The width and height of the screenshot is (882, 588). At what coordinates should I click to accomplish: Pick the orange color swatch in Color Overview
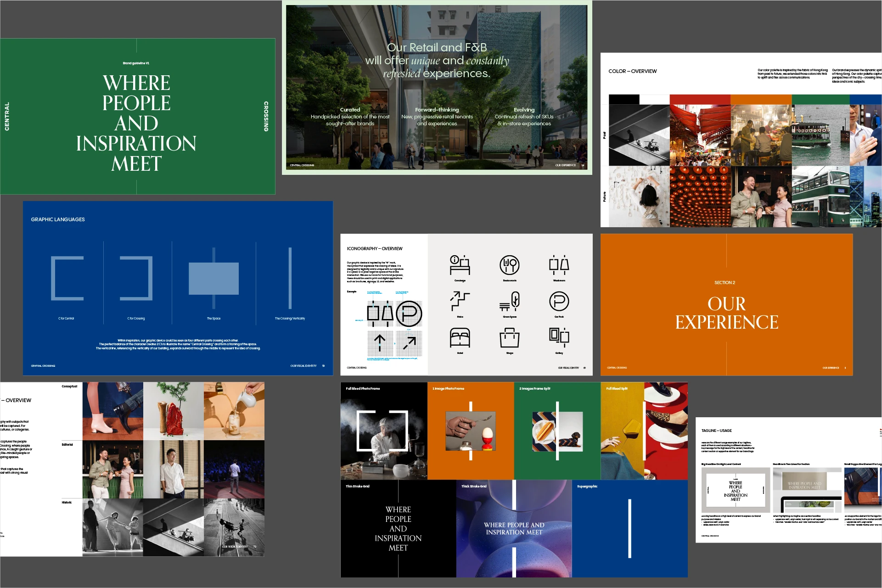[761, 100]
